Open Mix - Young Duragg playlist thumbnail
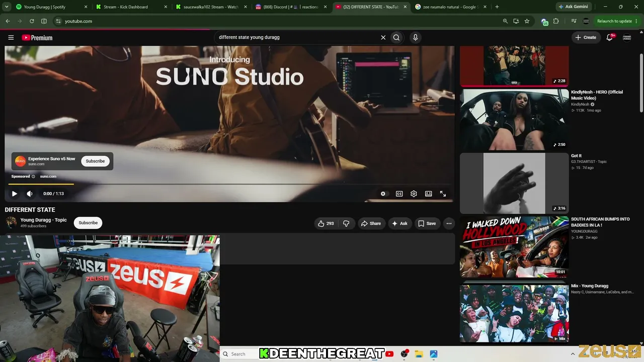The height and width of the screenshot is (362, 644). coord(514,313)
